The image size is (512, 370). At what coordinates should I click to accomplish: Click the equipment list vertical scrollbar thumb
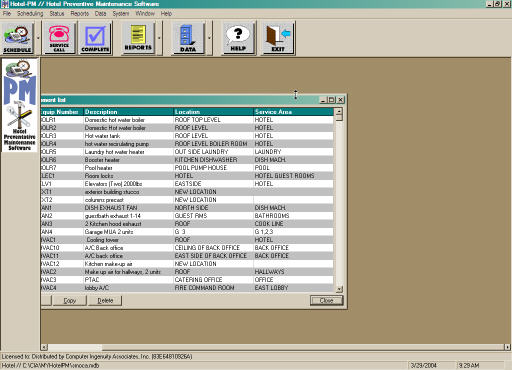[339, 118]
